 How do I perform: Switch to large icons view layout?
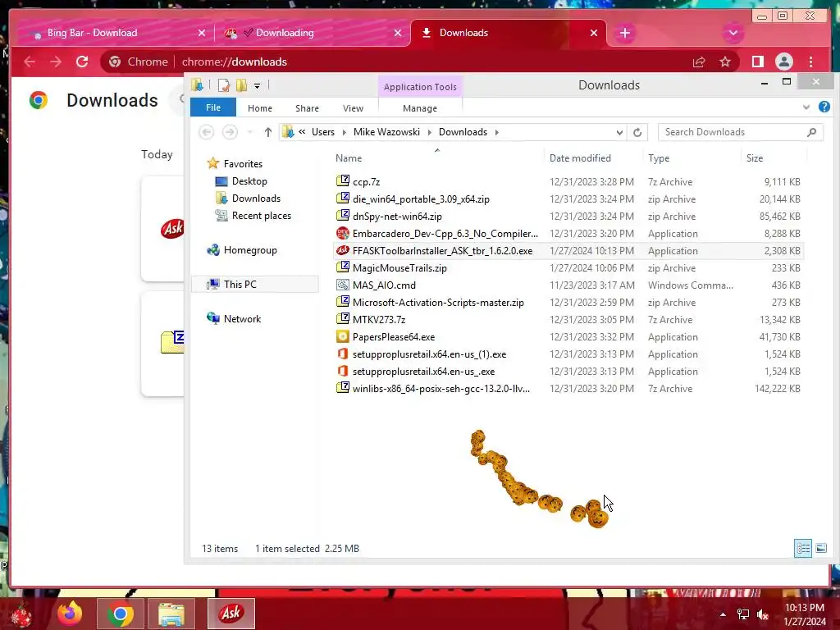click(820, 548)
